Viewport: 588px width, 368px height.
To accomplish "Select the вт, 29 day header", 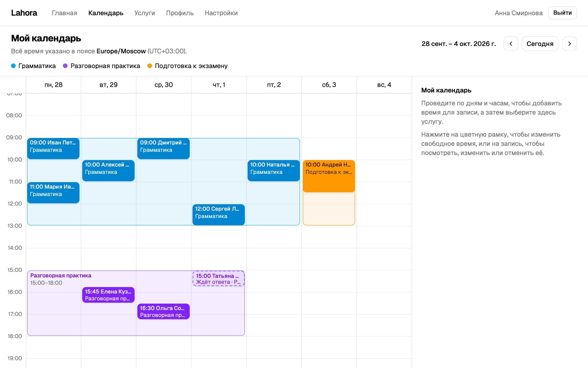I will (x=109, y=85).
